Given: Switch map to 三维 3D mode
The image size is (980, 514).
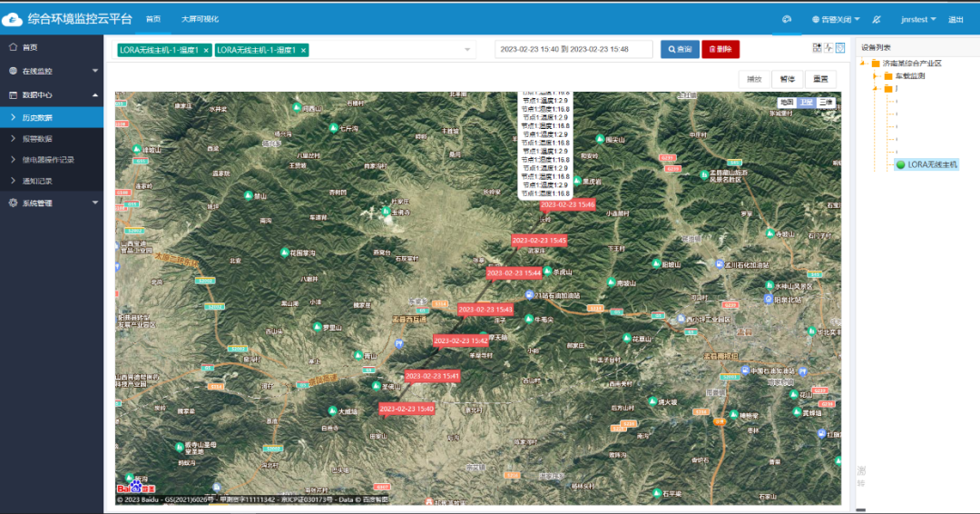Looking at the screenshot, I should tap(826, 103).
